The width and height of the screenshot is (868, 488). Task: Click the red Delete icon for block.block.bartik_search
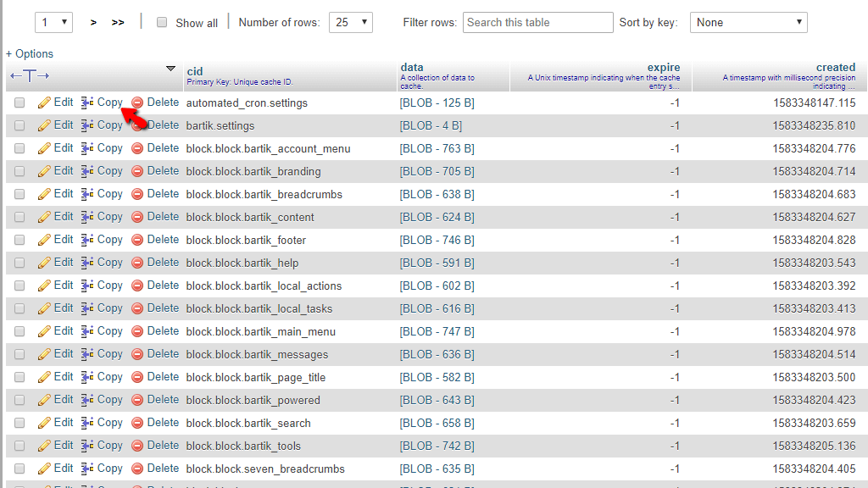(137, 423)
